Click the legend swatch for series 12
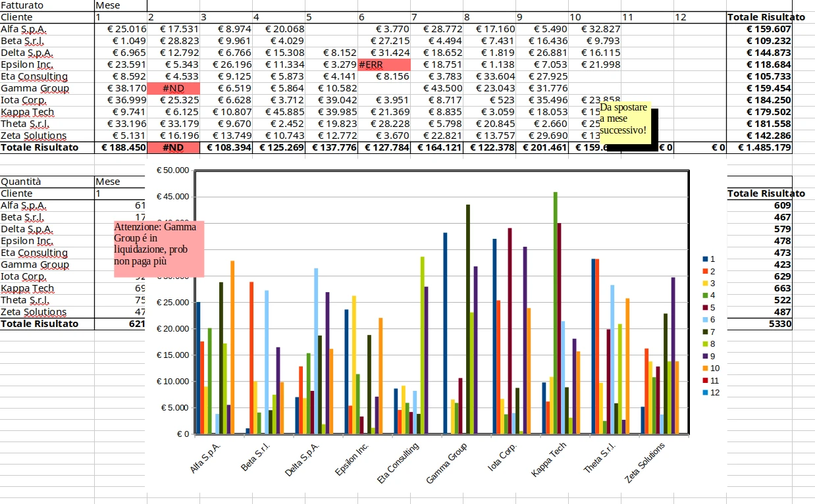Screen dimensions: 815x504 tap(706, 392)
